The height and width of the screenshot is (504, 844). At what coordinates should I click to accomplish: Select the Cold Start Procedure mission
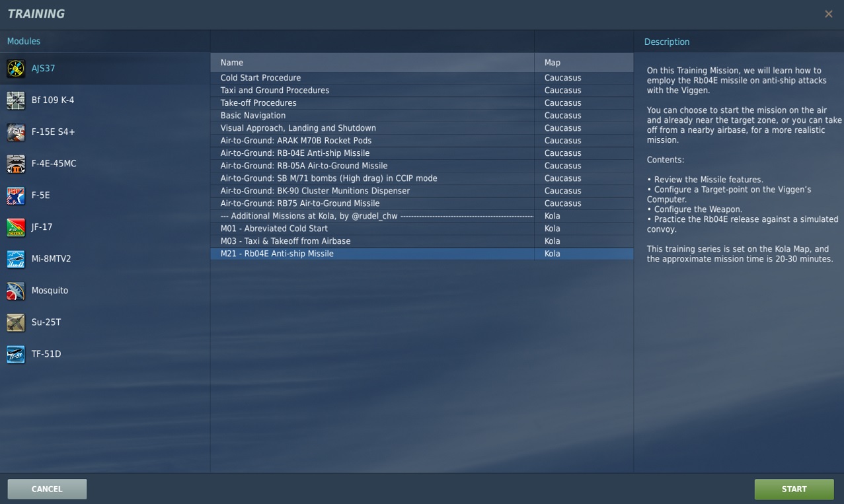[260, 78]
